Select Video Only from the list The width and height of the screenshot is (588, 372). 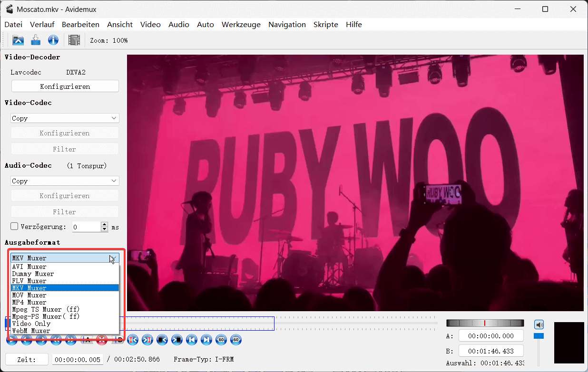coord(65,324)
